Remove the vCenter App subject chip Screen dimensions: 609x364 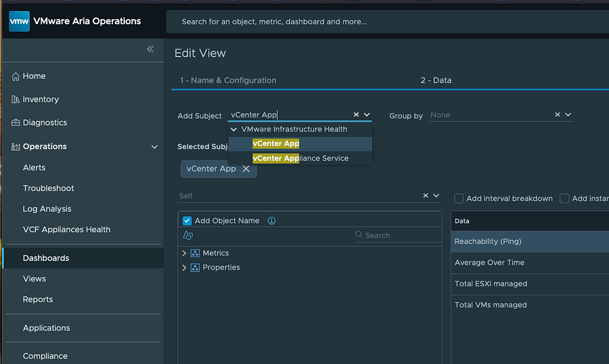(246, 169)
